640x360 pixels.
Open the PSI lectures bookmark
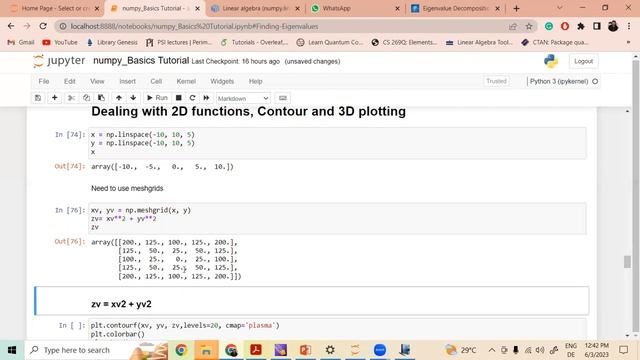[x=179, y=42]
